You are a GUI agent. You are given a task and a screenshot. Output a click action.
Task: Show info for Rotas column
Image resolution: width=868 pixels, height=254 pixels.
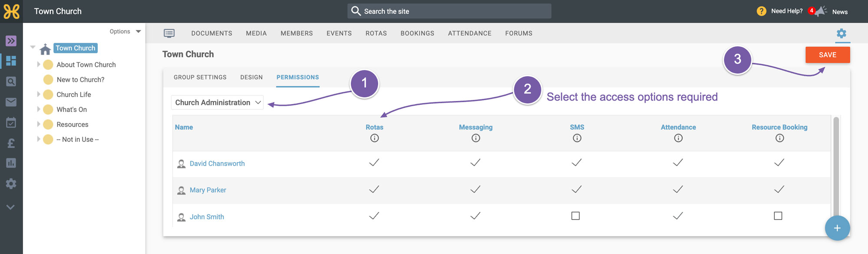click(x=375, y=138)
